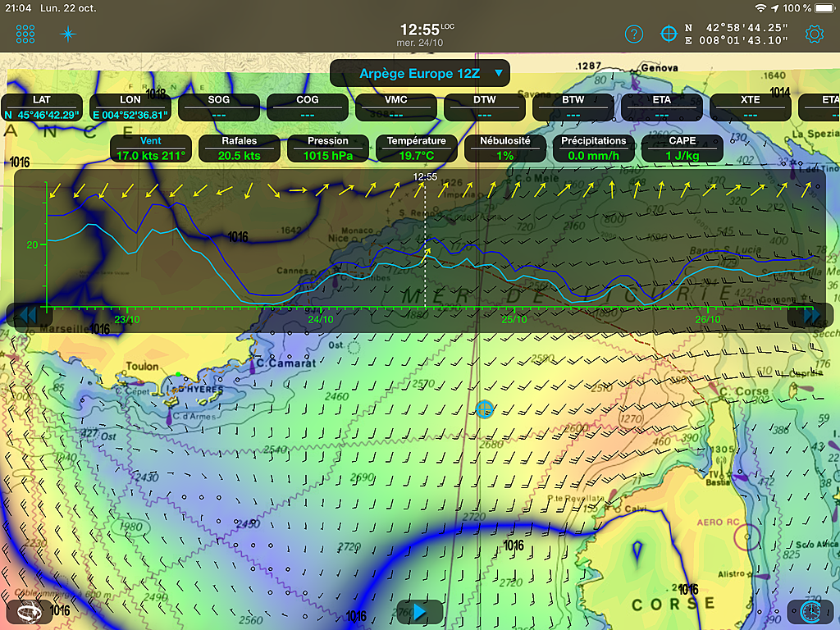Tap the Précipitations readout

pos(594,148)
